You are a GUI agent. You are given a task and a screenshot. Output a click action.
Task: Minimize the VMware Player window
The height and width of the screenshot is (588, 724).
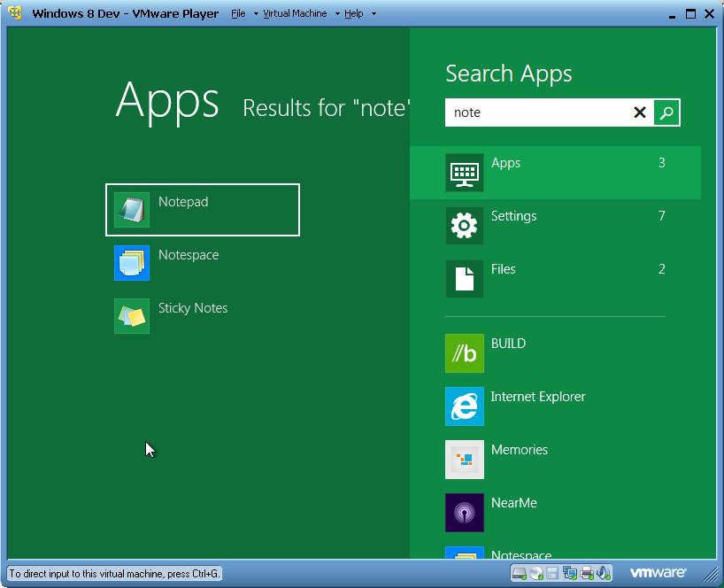point(672,15)
